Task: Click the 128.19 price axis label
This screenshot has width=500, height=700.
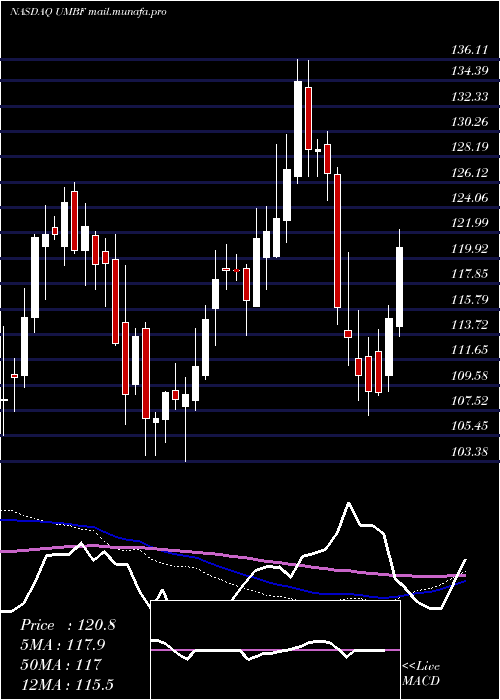Action: tap(470, 147)
